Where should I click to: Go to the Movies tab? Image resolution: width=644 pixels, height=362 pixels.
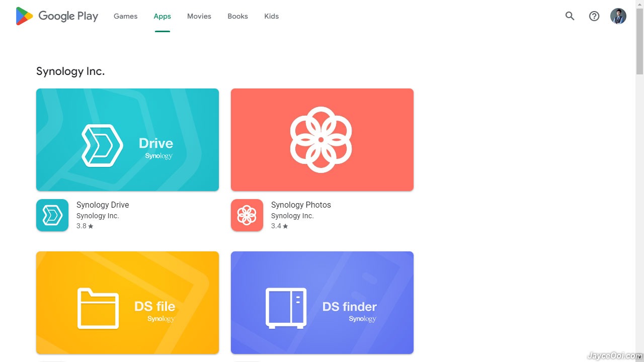[199, 16]
